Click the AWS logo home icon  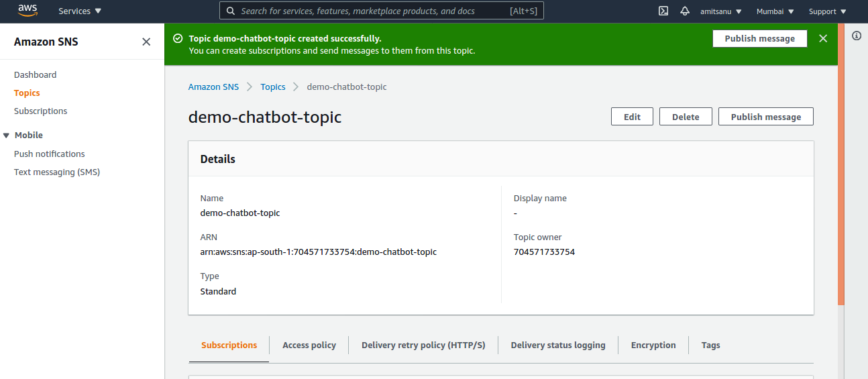point(28,10)
